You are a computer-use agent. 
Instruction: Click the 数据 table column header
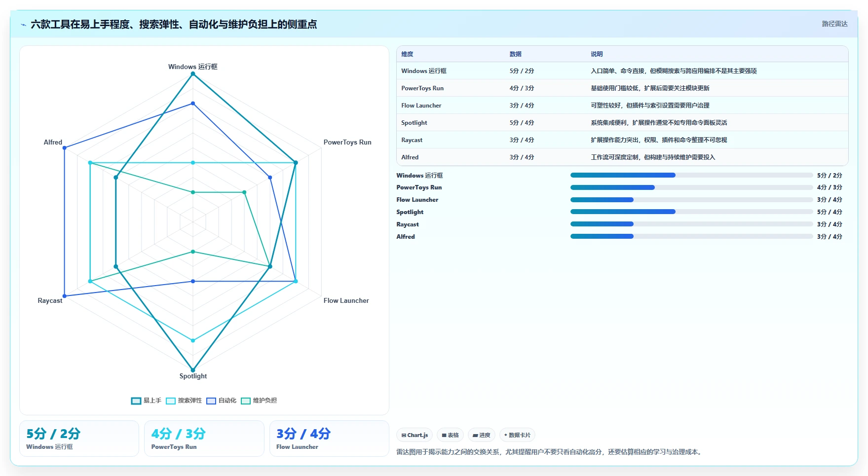point(516,54)
